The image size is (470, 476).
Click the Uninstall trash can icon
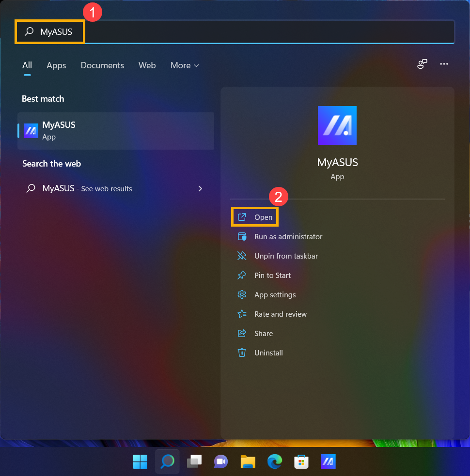242,353
